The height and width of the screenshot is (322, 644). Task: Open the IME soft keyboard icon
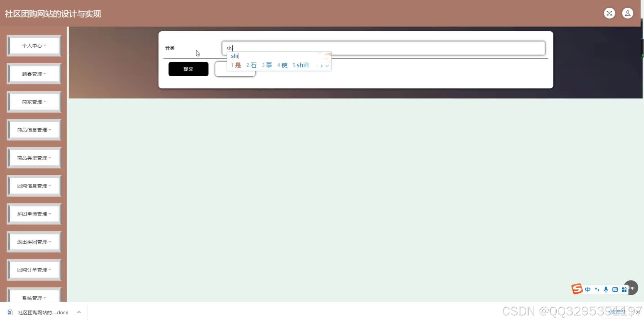point(615,290)
